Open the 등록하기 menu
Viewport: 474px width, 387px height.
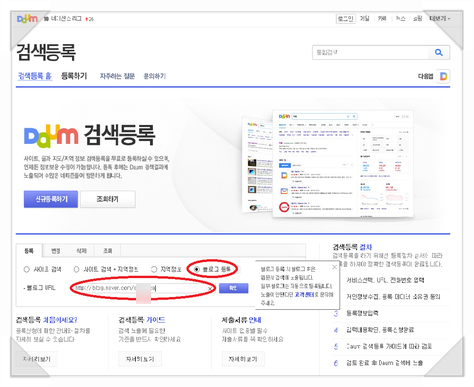(x=74, y=76)
